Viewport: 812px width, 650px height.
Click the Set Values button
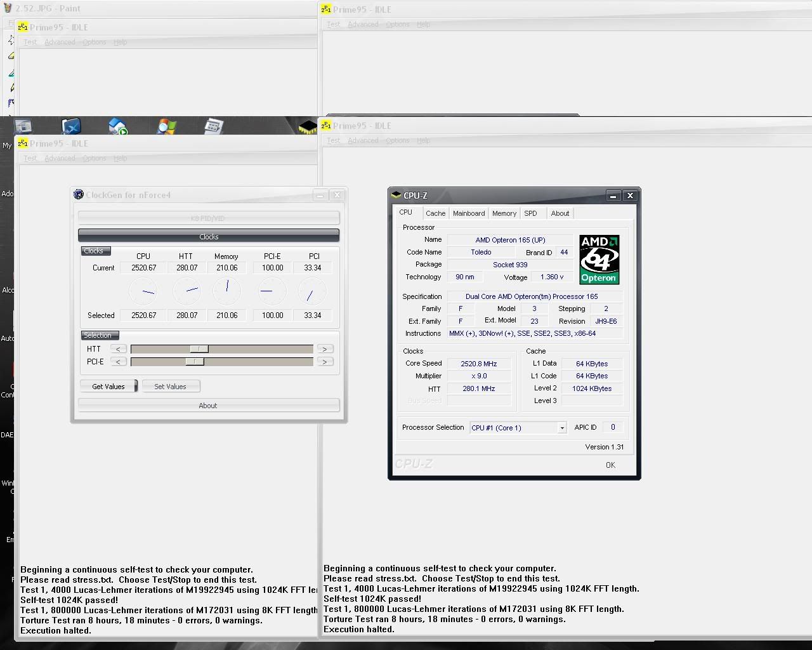[171, 387]
